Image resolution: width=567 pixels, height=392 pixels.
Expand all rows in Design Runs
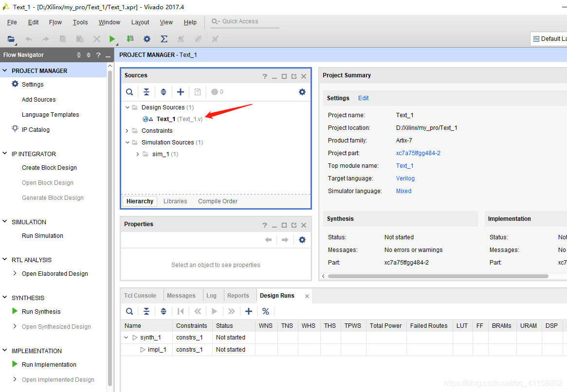(x=164, y=311)
